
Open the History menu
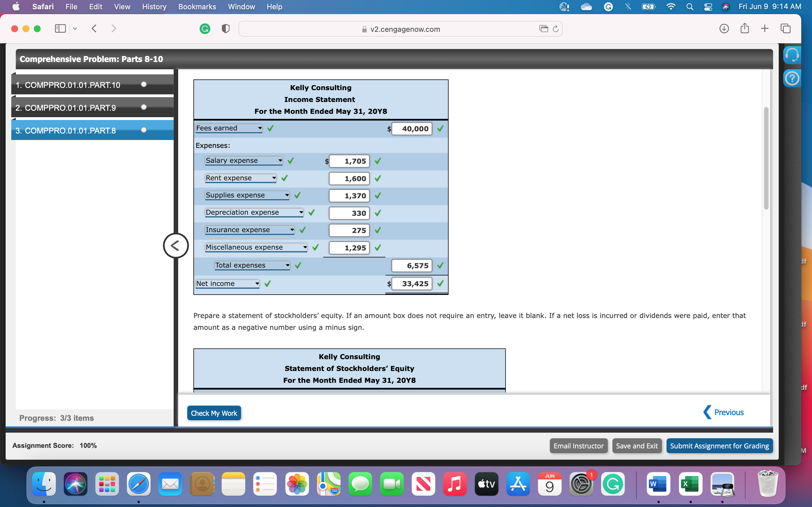(154, 7)
